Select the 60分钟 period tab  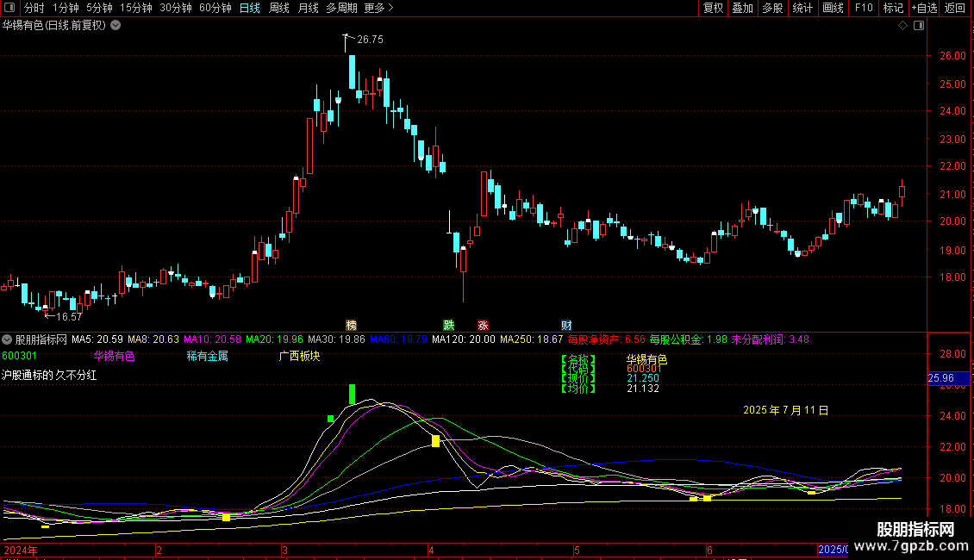(x=215, y=9)
